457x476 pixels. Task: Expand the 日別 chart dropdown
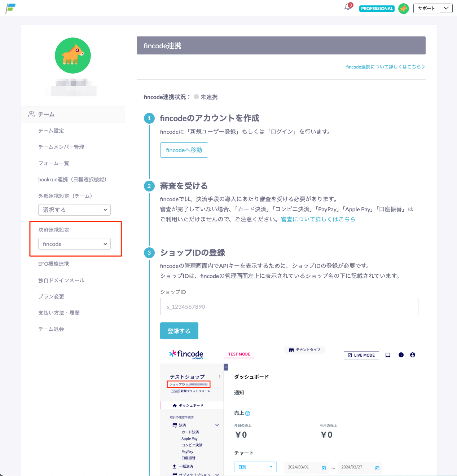click(x=255, y=467)
